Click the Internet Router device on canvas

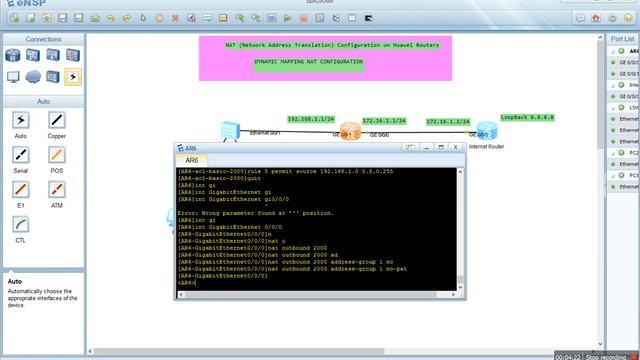487,131
